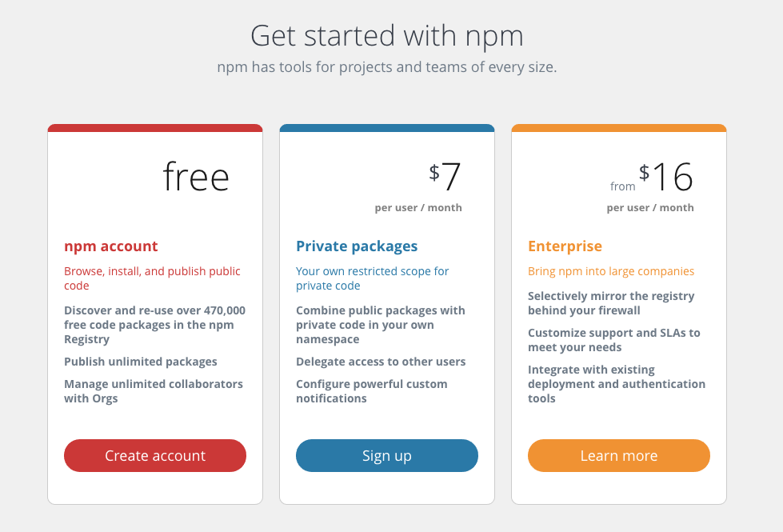The image size is (783, 532).
Task: Click Delegate access to other users text
Action: coord(381,362)
